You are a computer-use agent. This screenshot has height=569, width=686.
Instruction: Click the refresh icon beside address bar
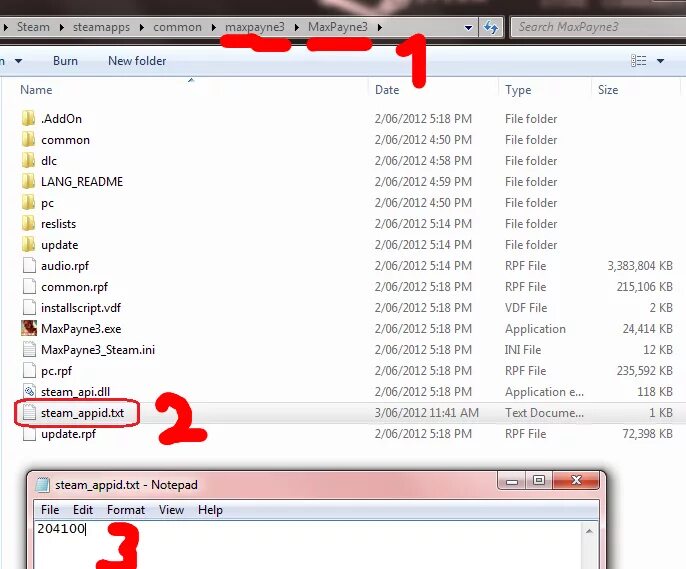[x=490, y=28]
